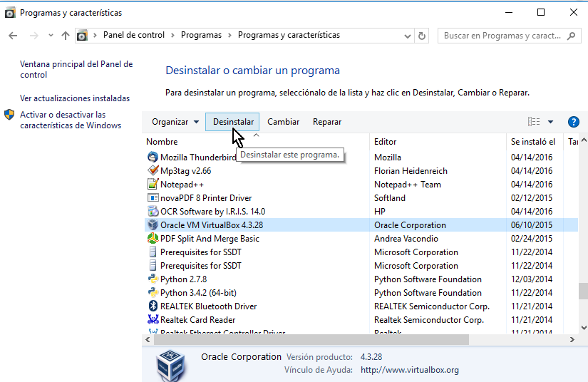Open Activar o desactivar características de Windows
Image resolution: width=588 pixels, height=382 pixels.
pyautogui.click(x=71, y=120)
